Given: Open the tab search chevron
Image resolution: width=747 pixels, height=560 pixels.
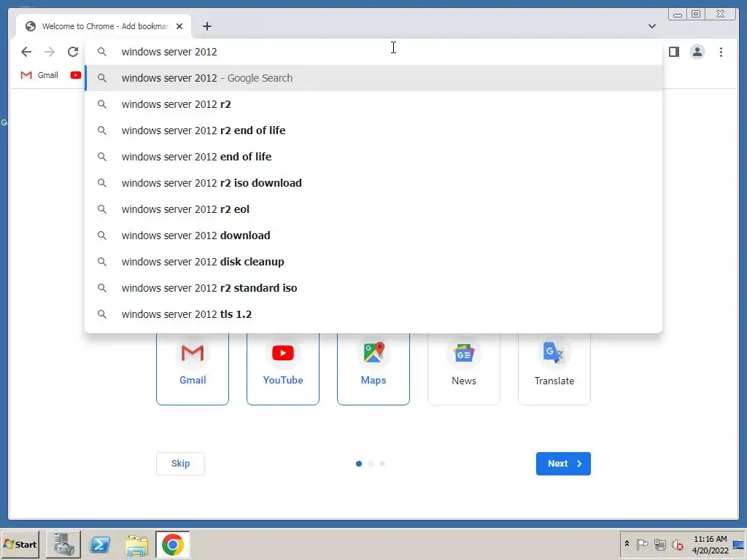Looking at the screenshot, I should point(651,26).
